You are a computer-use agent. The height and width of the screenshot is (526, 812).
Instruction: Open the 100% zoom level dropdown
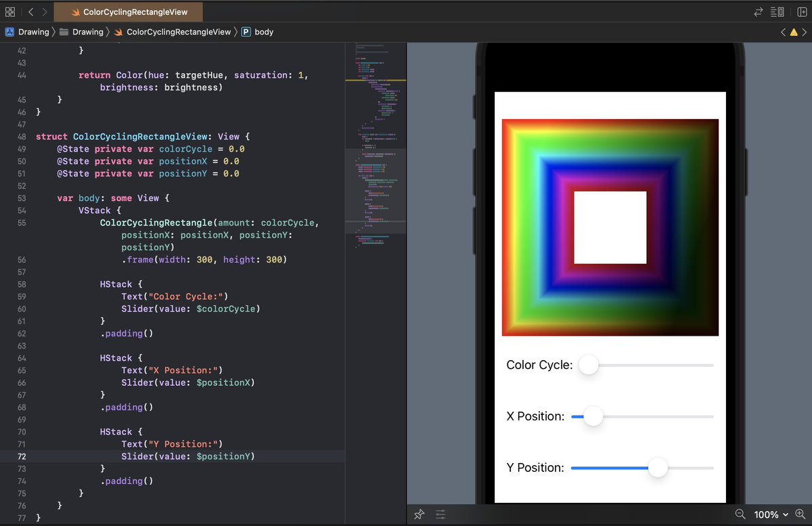(771, 514)
